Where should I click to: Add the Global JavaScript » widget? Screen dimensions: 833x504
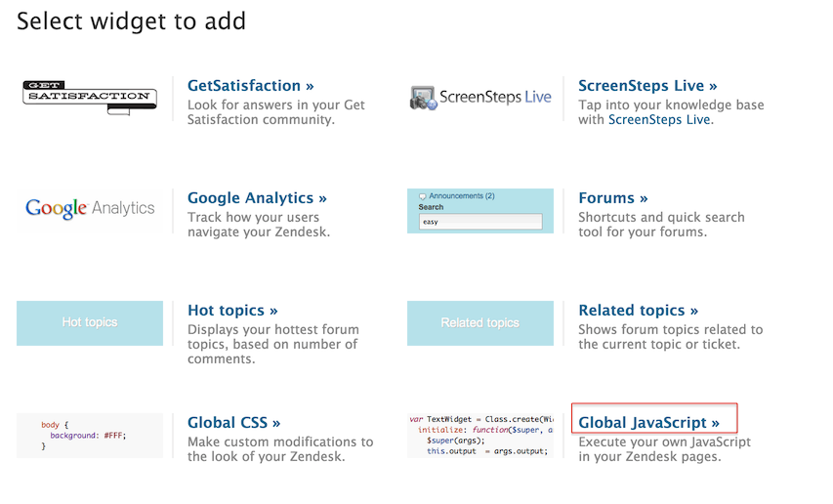pyautogui.click(x=649, y=423)
